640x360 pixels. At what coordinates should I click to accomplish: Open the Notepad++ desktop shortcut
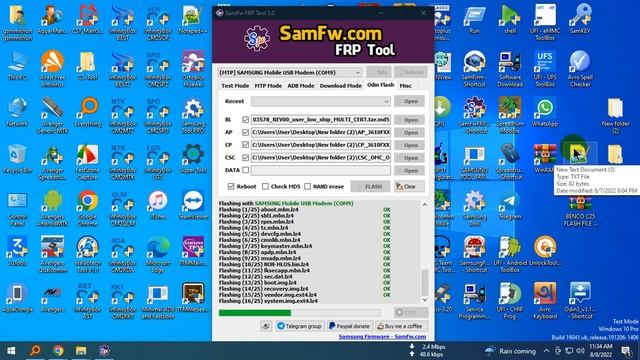[193, 19]
